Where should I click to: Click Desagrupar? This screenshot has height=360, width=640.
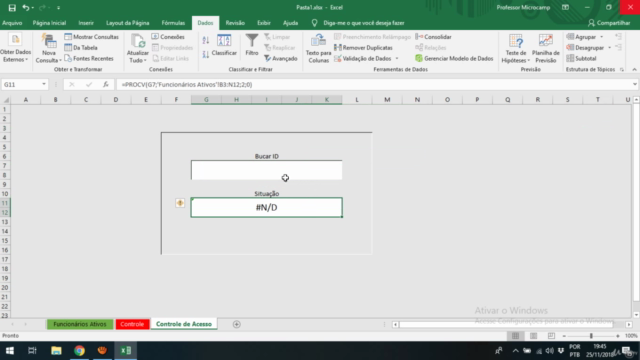pyautogui.click(x=585, y=47)
